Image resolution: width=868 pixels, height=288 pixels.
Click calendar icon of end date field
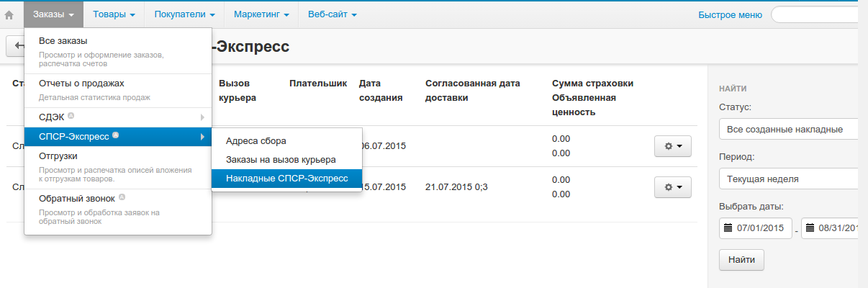810,228
